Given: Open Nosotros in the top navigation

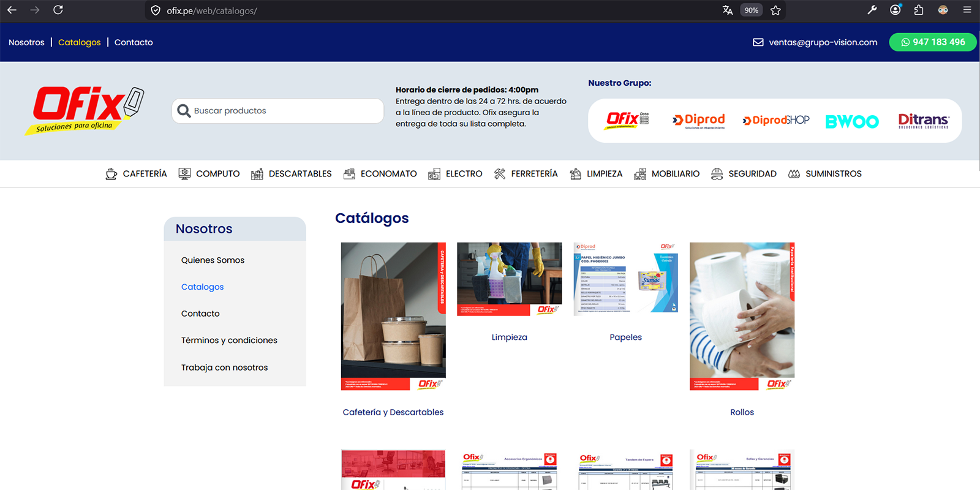Looking at the screenshot, I should click(x=26, y=42).
